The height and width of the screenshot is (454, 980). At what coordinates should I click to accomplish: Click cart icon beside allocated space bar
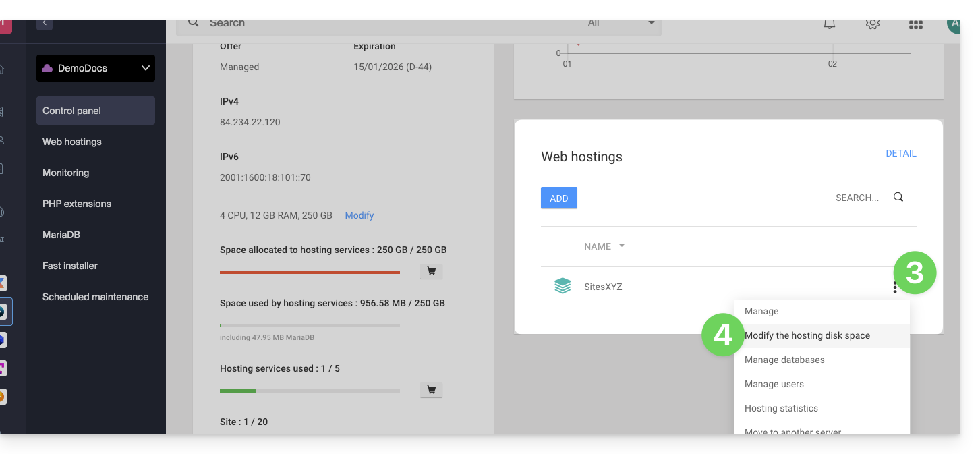[431, 271]
